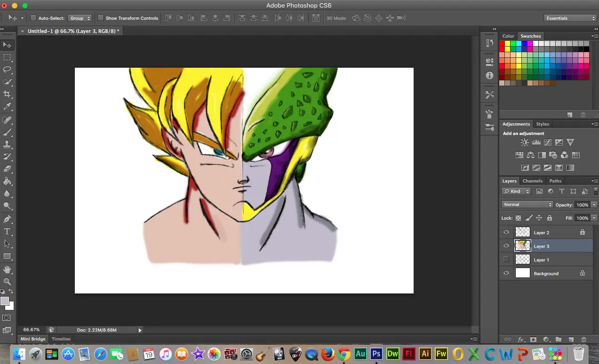Select the Blur tool
The width and height of the screenshot is (599, 364).
7,193
